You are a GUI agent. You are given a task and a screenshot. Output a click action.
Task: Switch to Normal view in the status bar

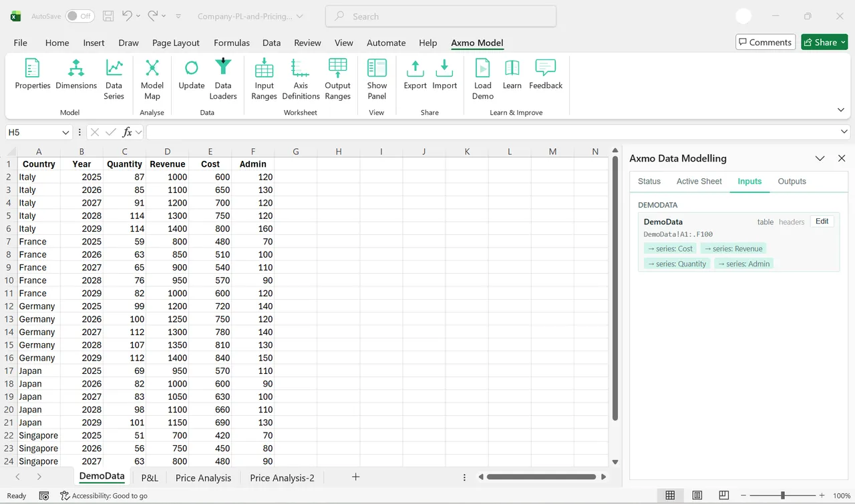point(670,495)
